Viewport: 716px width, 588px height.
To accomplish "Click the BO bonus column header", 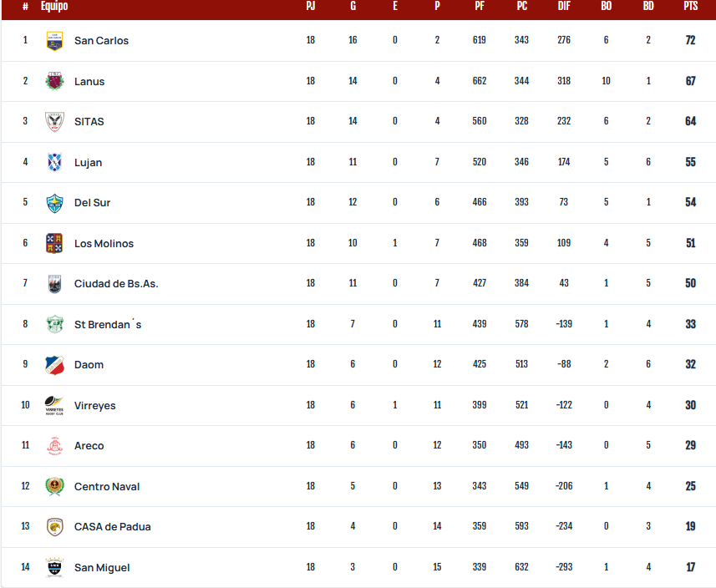I will [606, 6].
